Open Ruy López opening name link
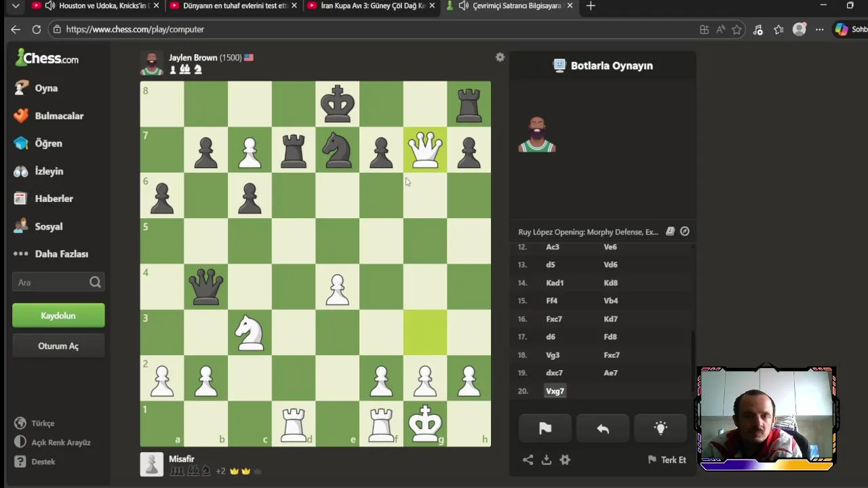 [x=589, y=232]
